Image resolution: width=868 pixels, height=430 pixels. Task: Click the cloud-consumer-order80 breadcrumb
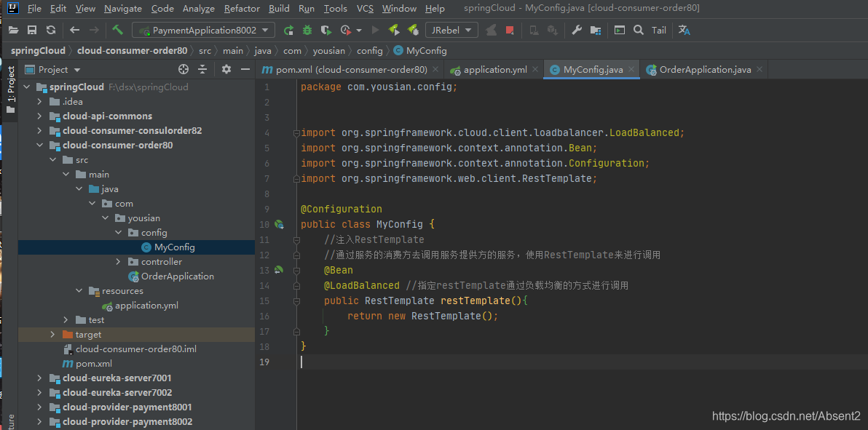(133, 50)
